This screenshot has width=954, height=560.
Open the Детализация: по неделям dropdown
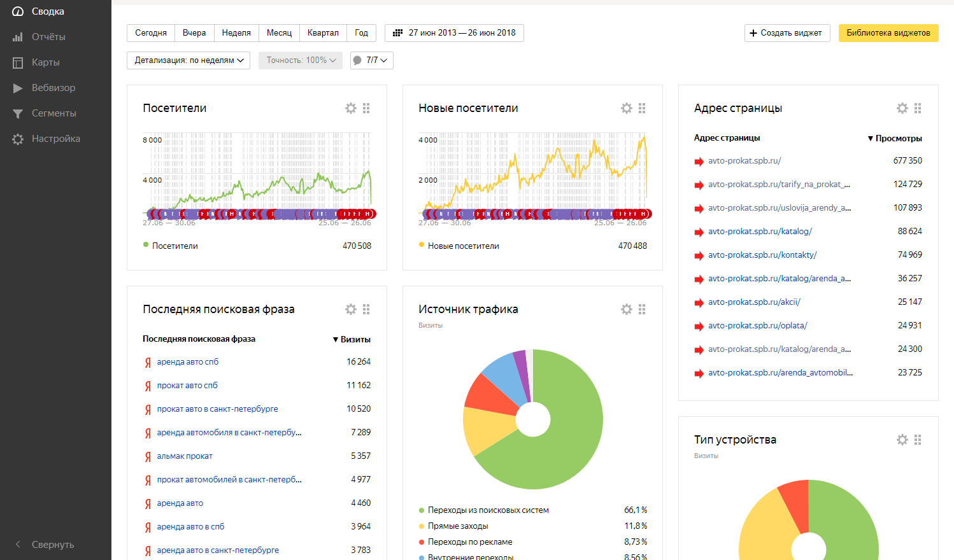189,60
